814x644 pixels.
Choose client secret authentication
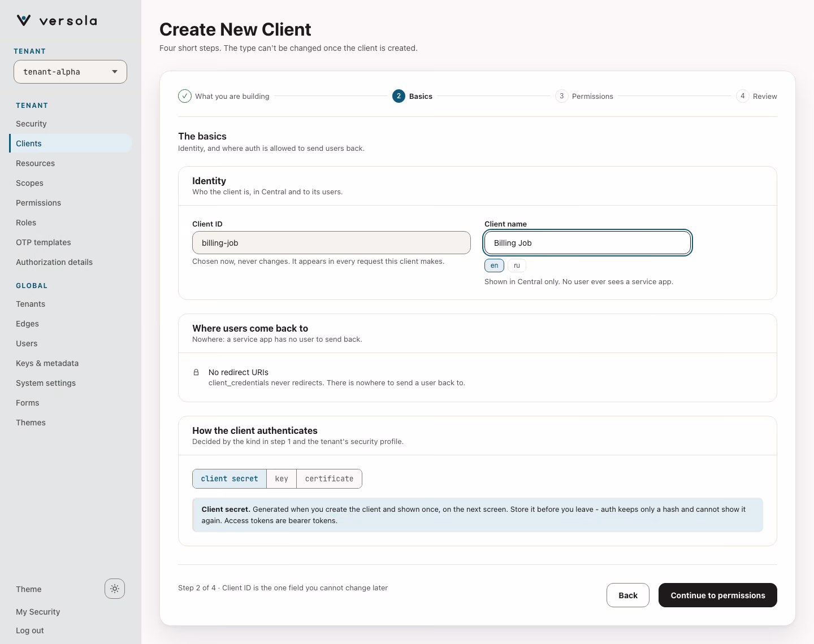230,478
